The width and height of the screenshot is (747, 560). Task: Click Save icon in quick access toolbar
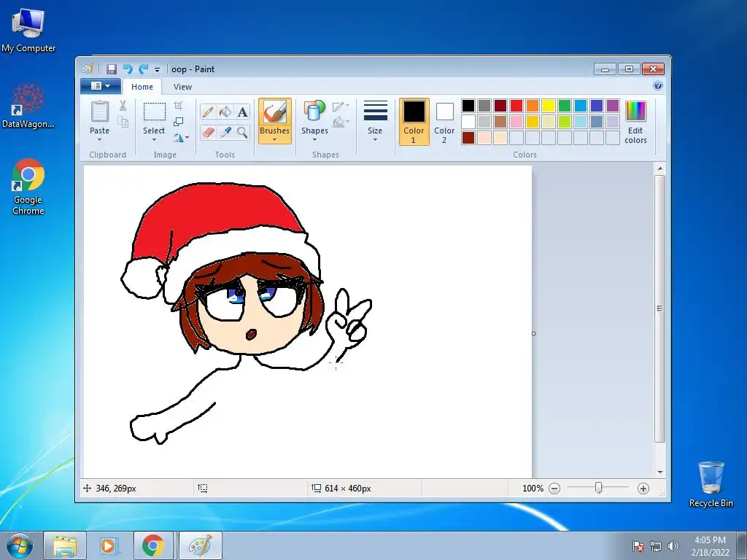click(112, 69)
